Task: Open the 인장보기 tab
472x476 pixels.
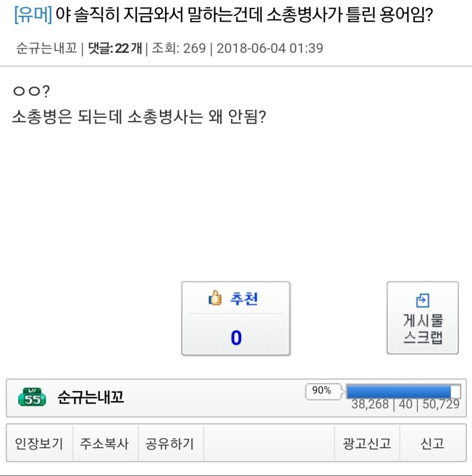Action: 39,443
